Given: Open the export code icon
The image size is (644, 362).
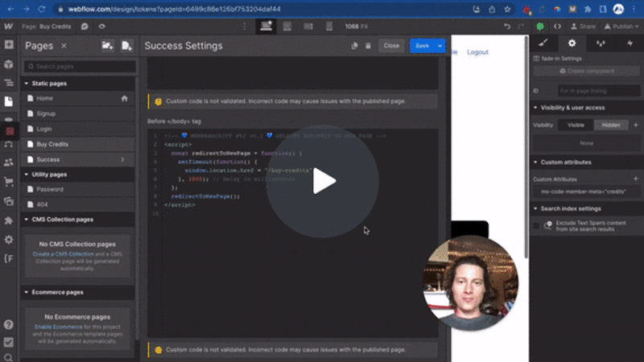Looking at the screenshot, I should tap(557, 27).
